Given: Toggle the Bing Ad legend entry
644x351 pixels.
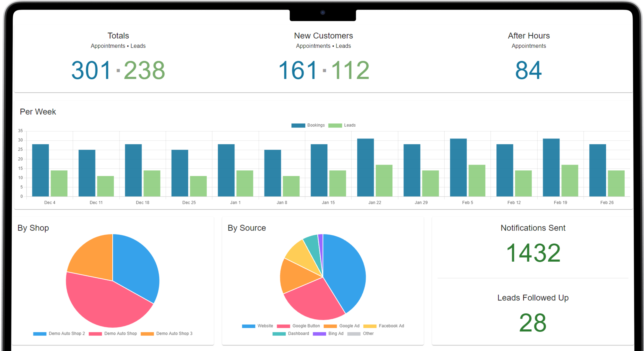Looking at the screenshot, I should click(x=335, y=333).
